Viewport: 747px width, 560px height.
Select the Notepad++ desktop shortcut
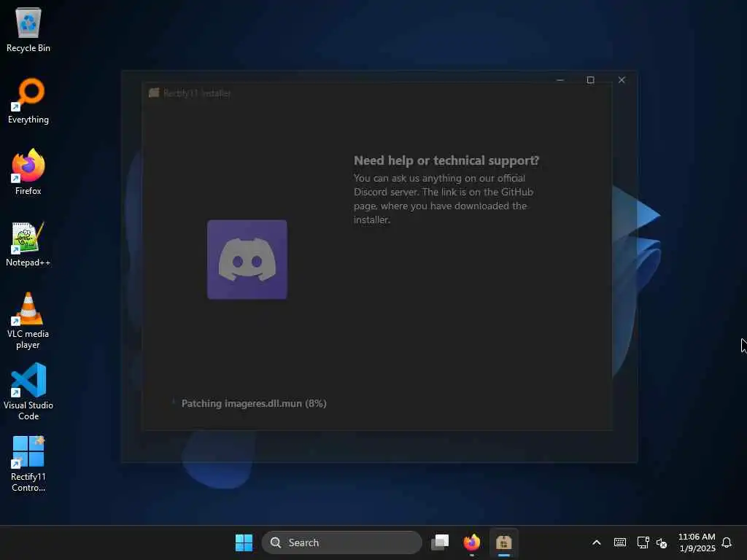pos(28,244)
